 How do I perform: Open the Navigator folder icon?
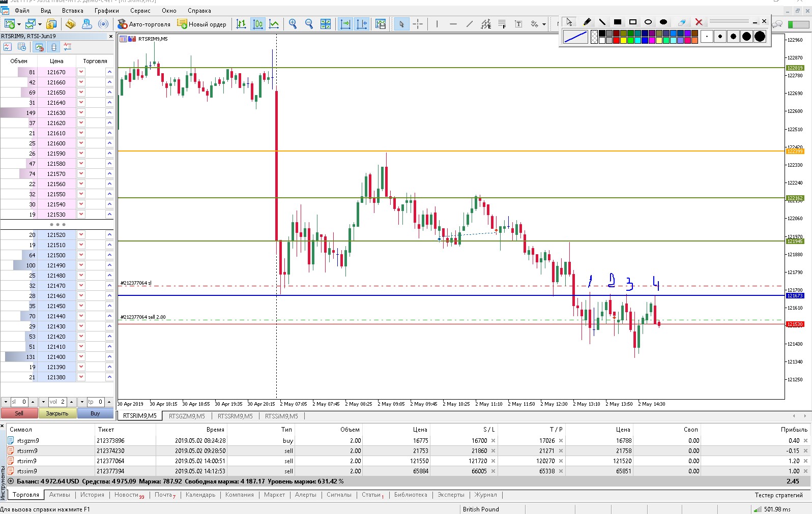point(71,24)
